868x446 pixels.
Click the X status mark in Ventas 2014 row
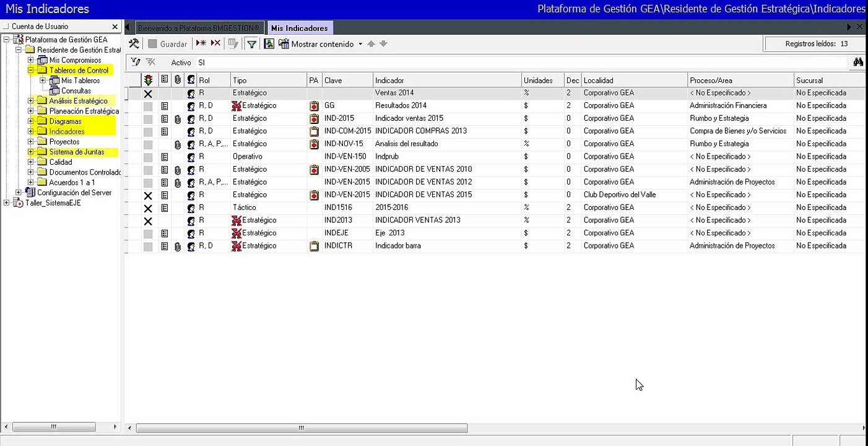(x=148, y=94)
